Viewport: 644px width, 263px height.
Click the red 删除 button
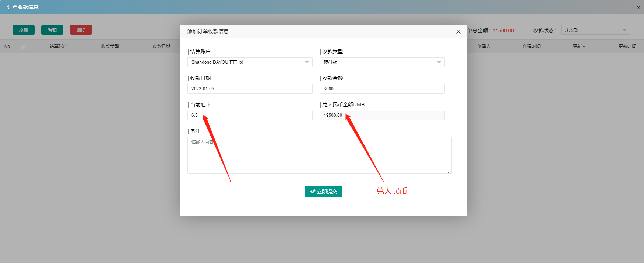[x=81, y=30]
